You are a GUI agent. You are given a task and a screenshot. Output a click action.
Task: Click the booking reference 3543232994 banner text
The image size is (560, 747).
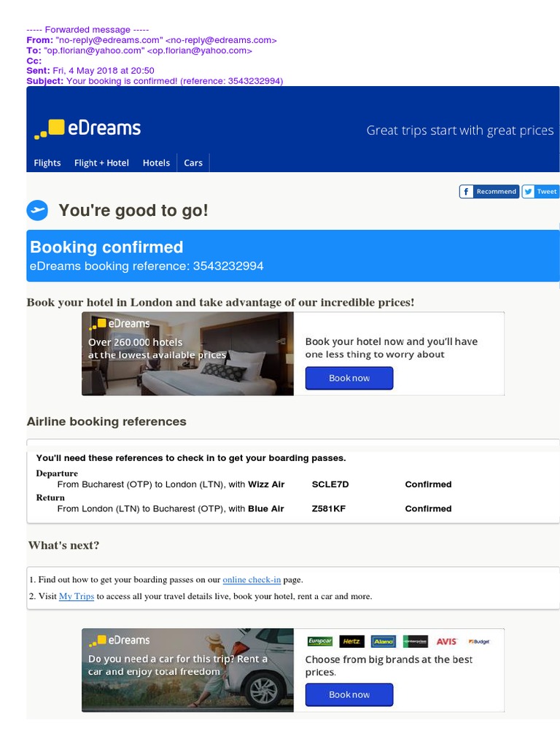coord(147,266)
